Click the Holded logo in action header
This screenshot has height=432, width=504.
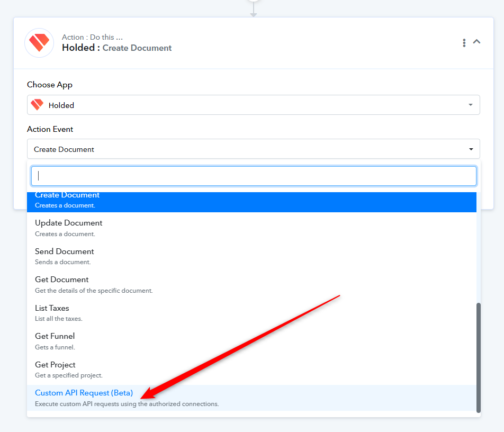[x=39, y=43]
